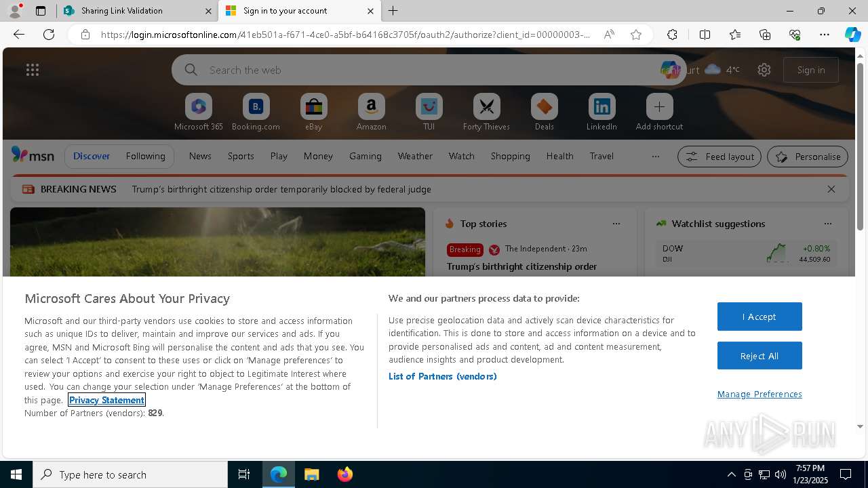Open Browser essentials icon

(795, 35)
